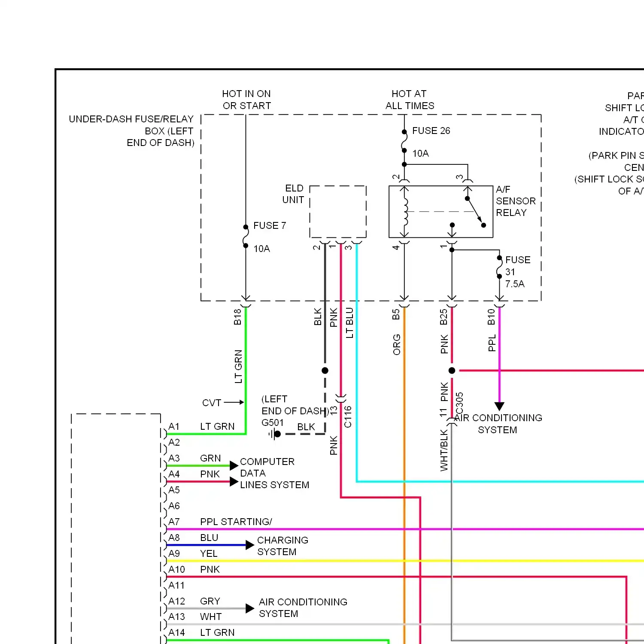Image resolution: width=644 pixels, height=644 pixels.
Task: Click the G501 ground symbol
Action: 274,434
